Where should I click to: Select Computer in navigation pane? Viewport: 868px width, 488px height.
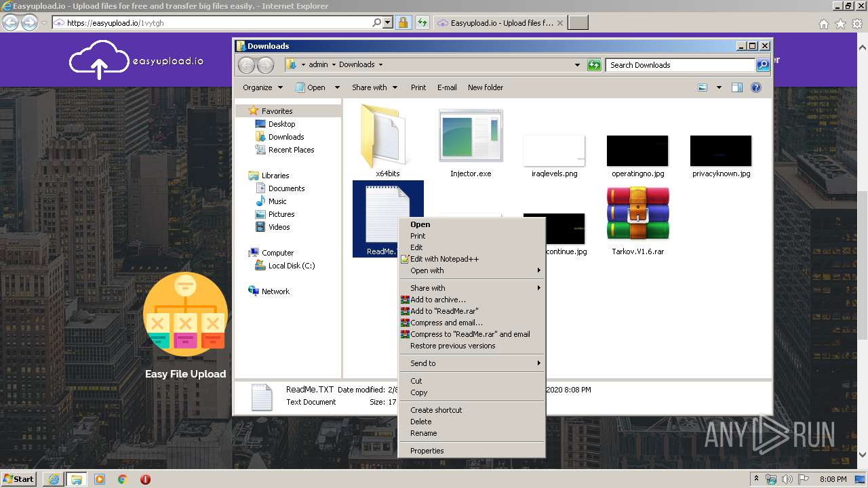pos(277,253)
